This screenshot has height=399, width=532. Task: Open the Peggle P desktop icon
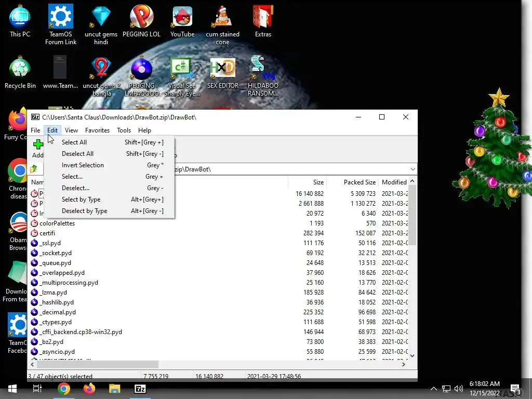(x=141, y=21)
